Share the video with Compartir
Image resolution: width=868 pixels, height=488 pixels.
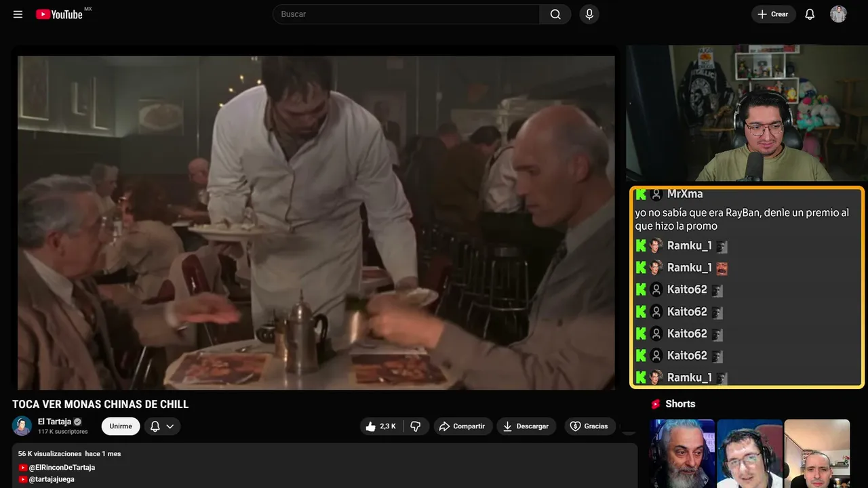pyautogui.click(x=462, y=426)
